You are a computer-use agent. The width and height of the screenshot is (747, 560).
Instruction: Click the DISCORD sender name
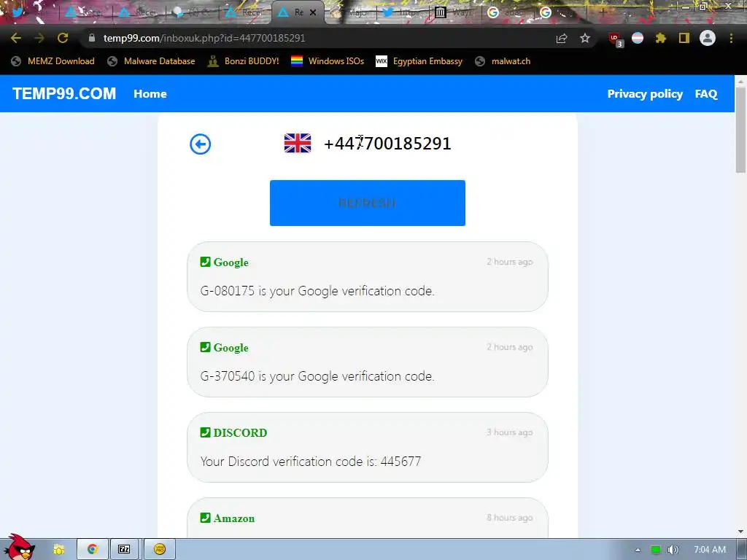click(x=240, y=432)
